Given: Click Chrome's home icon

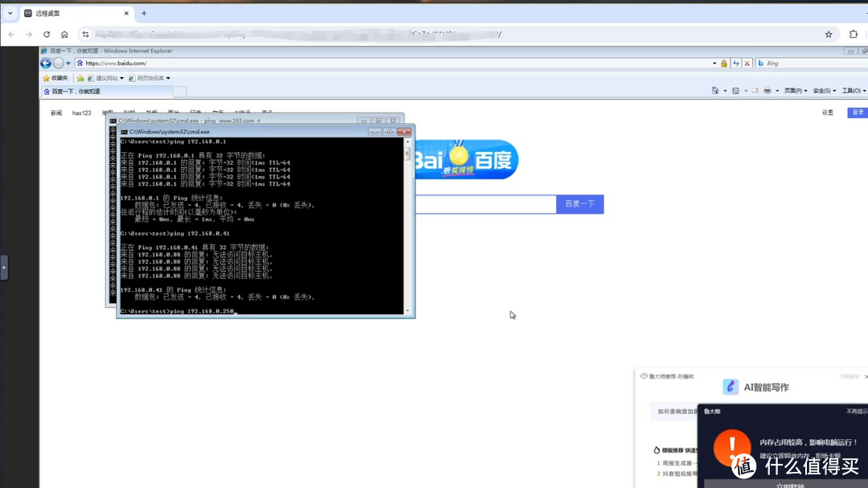Looking at the screenshot, I should tap(64, 35).
